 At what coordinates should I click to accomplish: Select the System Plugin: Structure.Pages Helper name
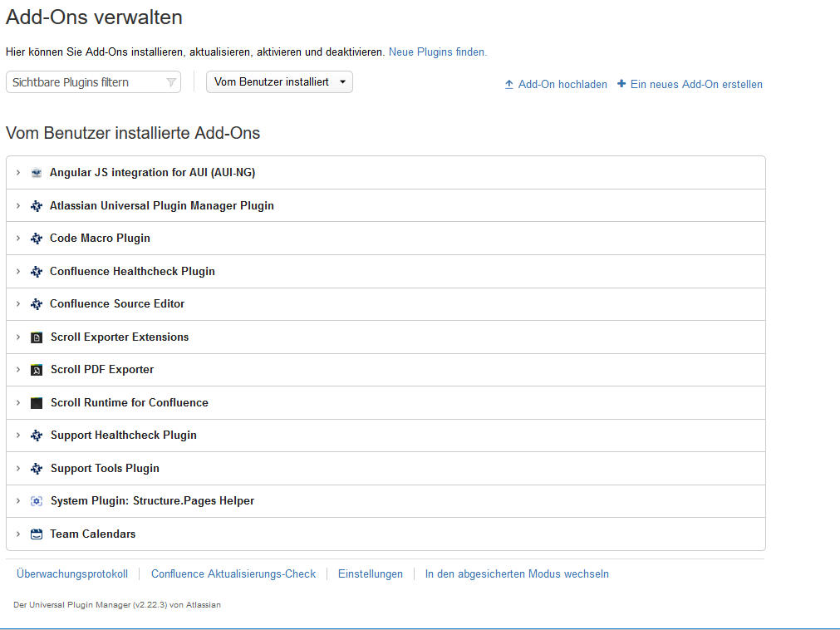(x=153, y=501)
